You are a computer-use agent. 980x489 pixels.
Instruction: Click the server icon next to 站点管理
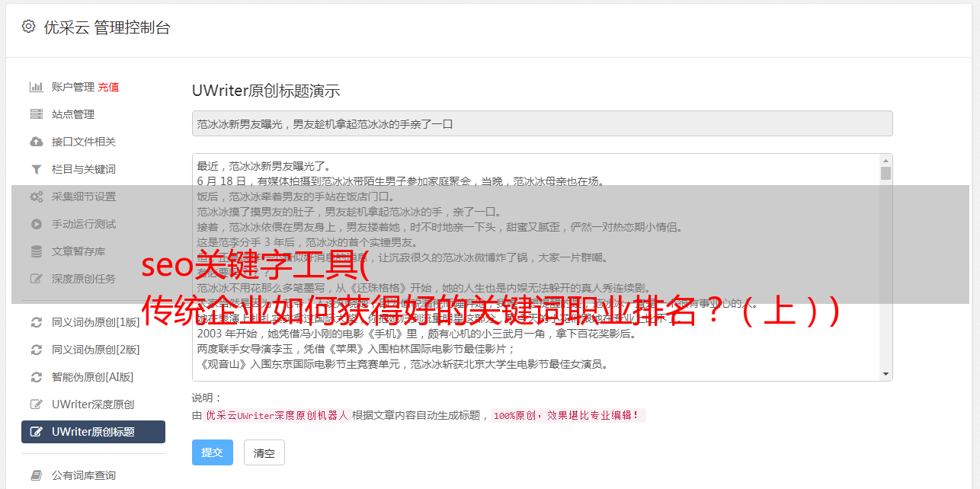pyautogui.click(x=36, y=114)
